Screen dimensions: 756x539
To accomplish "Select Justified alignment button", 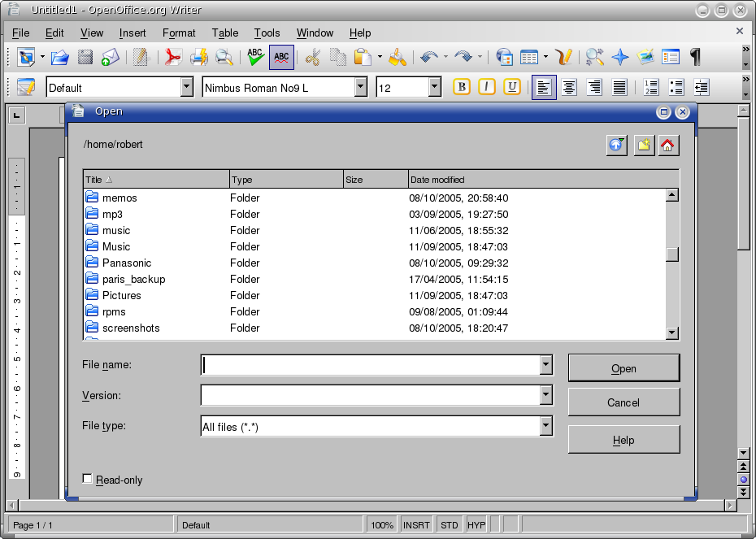I will [619, 87].
